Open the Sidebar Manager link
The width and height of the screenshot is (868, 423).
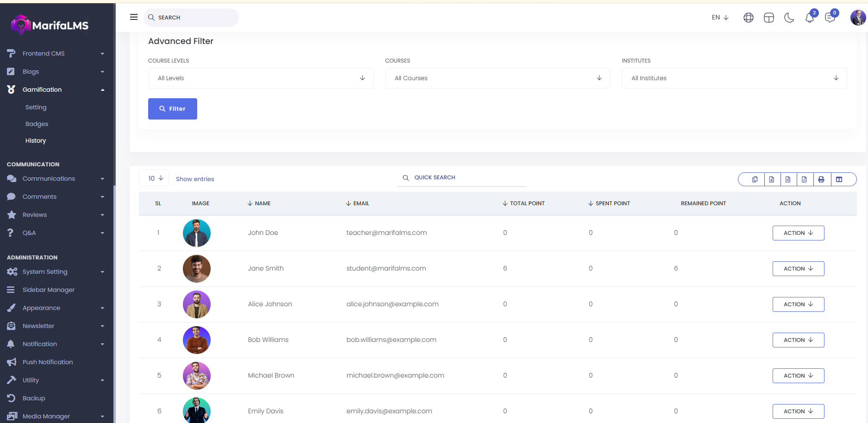48,290
